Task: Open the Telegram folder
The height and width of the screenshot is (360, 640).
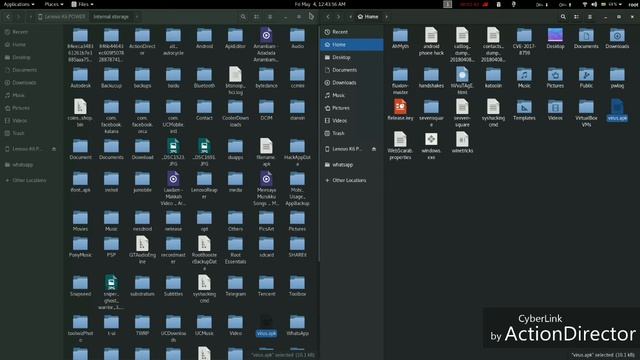Action: pos(235,286)
